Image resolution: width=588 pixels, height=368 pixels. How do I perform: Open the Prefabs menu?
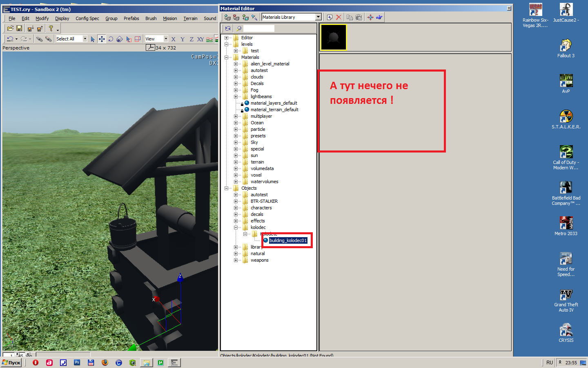tap(131, 18)
